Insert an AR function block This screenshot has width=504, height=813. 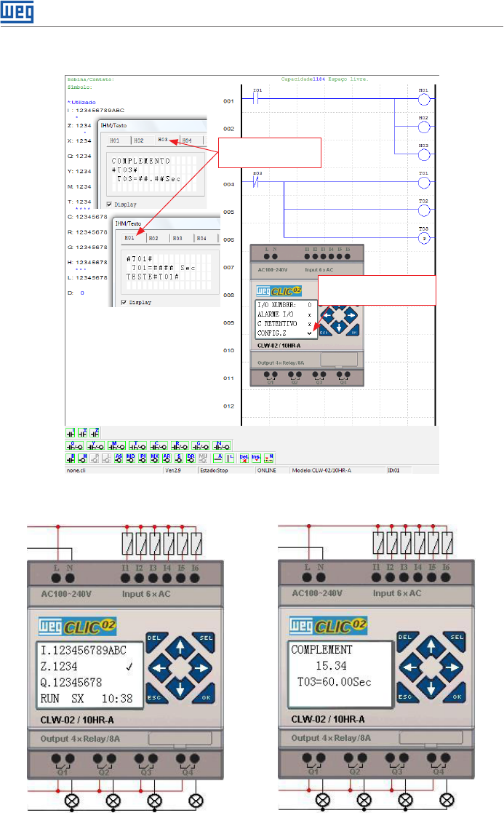(167, 459)
